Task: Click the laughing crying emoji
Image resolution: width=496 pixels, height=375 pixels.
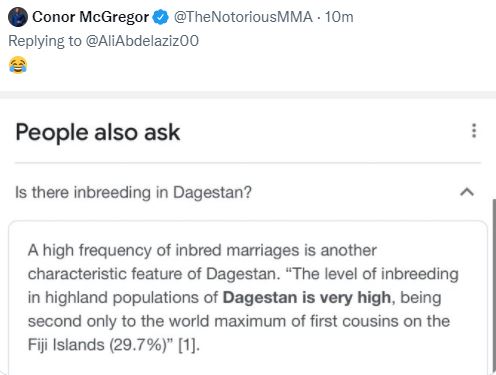Action: click(x=18, y=65)
